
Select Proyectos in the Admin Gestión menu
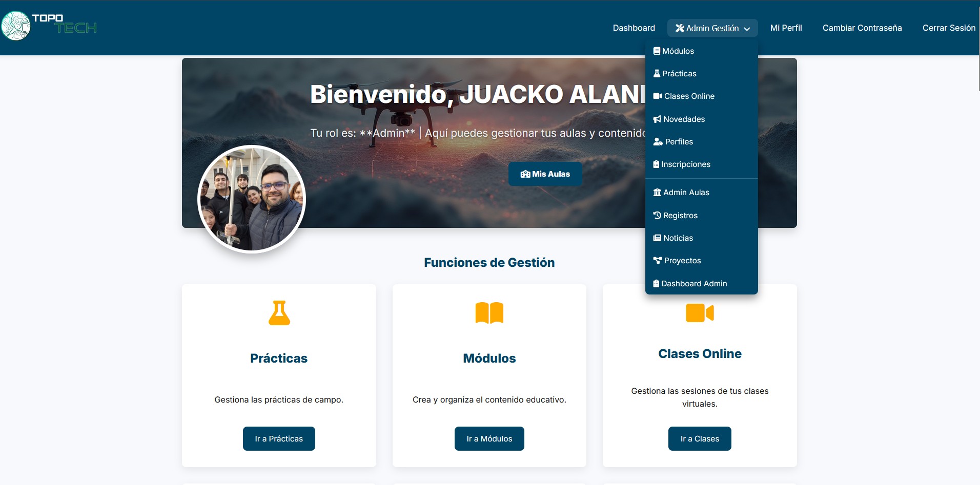tap(682, 260)
